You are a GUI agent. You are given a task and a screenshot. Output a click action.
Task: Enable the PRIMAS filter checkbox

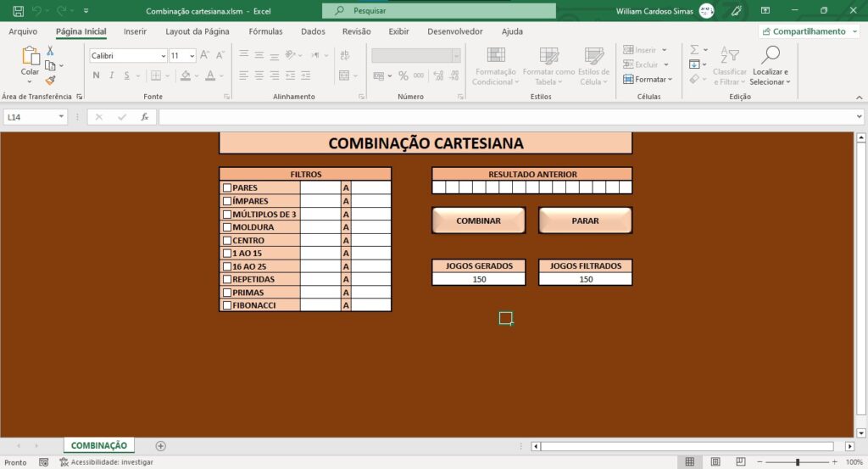click(x=227, y=293)
